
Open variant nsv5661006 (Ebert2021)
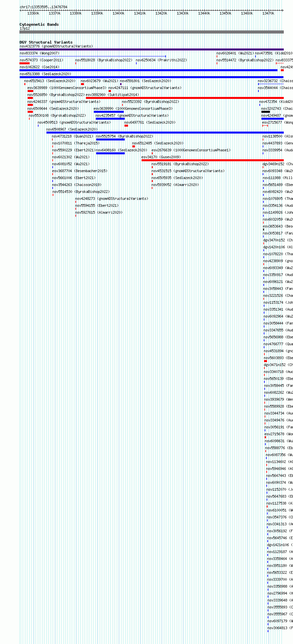74,178
